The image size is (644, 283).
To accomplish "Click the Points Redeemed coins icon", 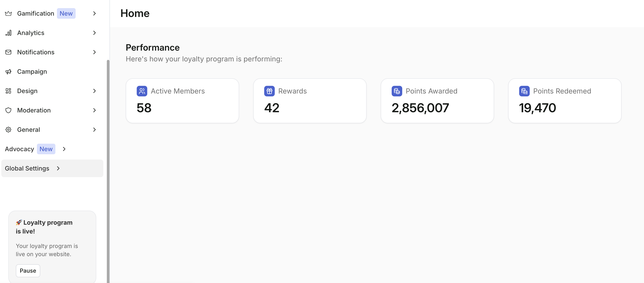I will coord(524,91).
